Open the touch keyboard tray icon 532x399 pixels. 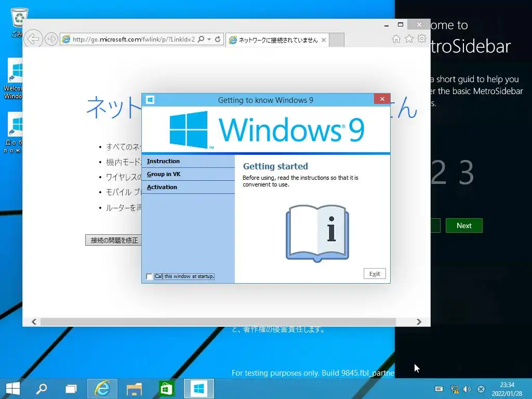(x=438, y=389)
